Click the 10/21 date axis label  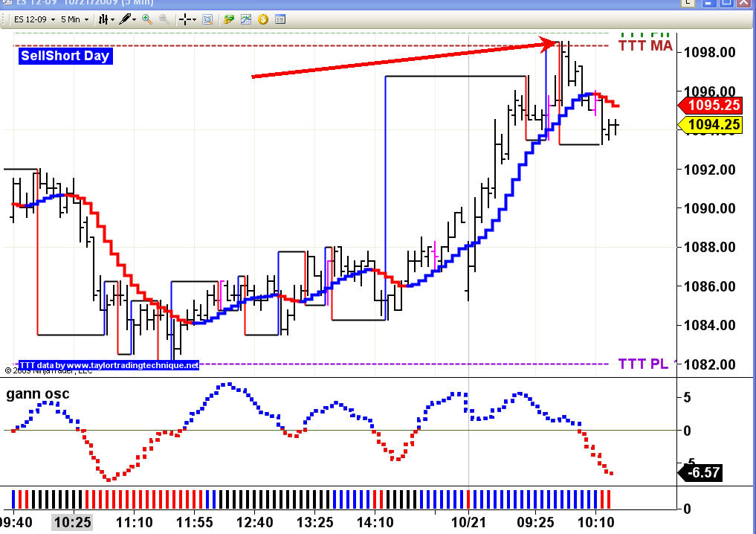[x=468, y=522]
